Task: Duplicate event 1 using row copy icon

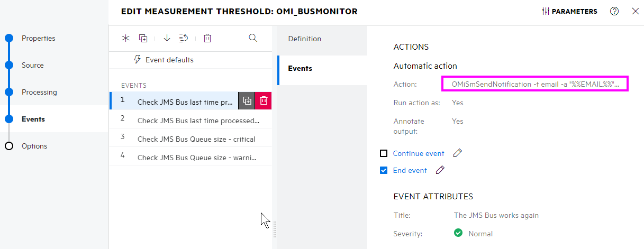Action: (x=247, y=101)
